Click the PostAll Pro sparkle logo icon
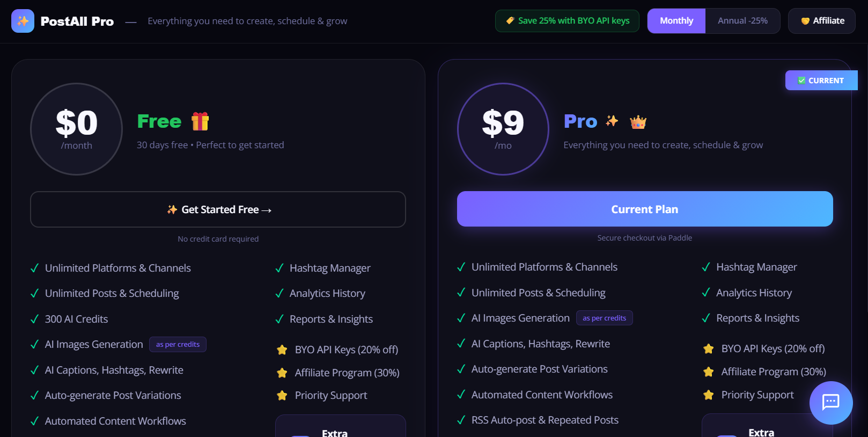Image resolution: width=868 pixels, height=437 pixels. pyautogui.click(x=23, y=21)
